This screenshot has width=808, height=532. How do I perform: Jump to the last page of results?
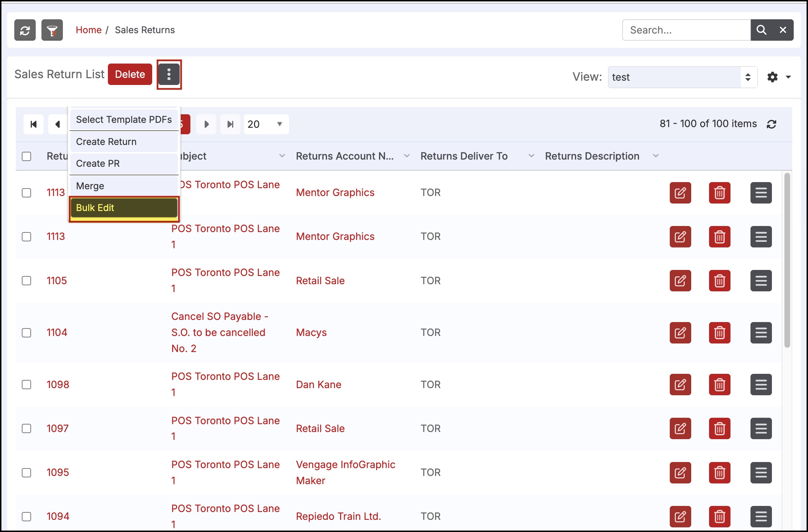pos(230,124)
